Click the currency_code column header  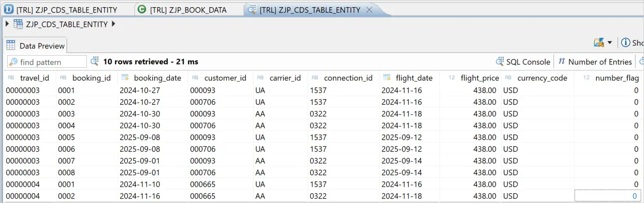click(537, 78)
